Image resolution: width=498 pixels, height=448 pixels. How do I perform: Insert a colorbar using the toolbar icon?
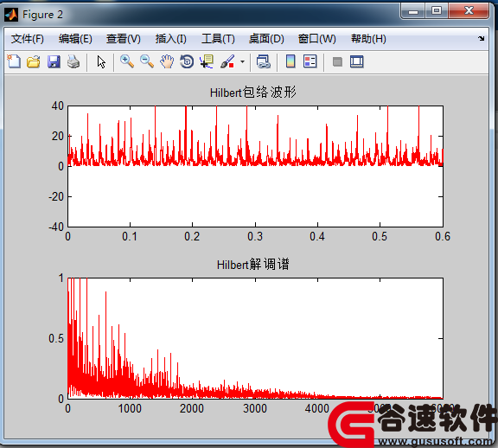290,61
